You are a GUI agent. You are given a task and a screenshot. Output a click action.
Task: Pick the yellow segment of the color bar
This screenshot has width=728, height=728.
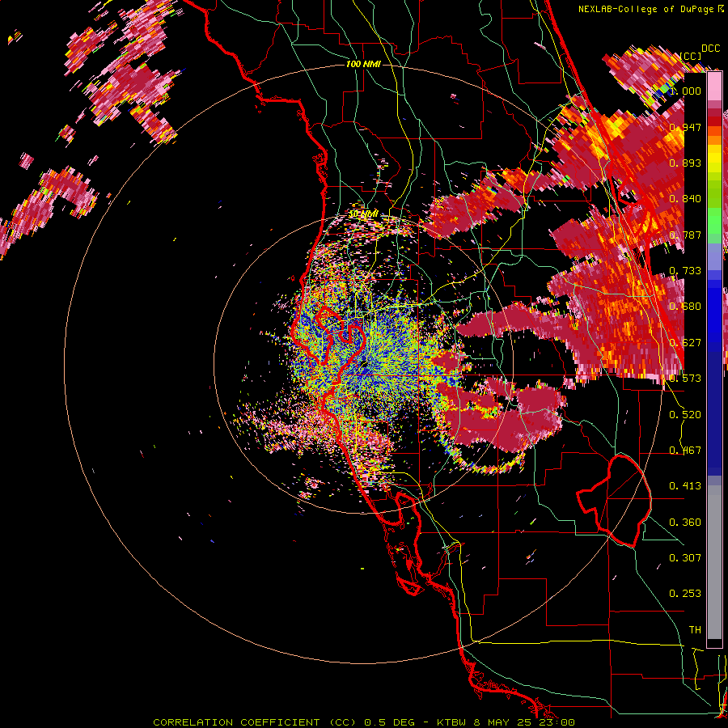[x=714, y=159]
